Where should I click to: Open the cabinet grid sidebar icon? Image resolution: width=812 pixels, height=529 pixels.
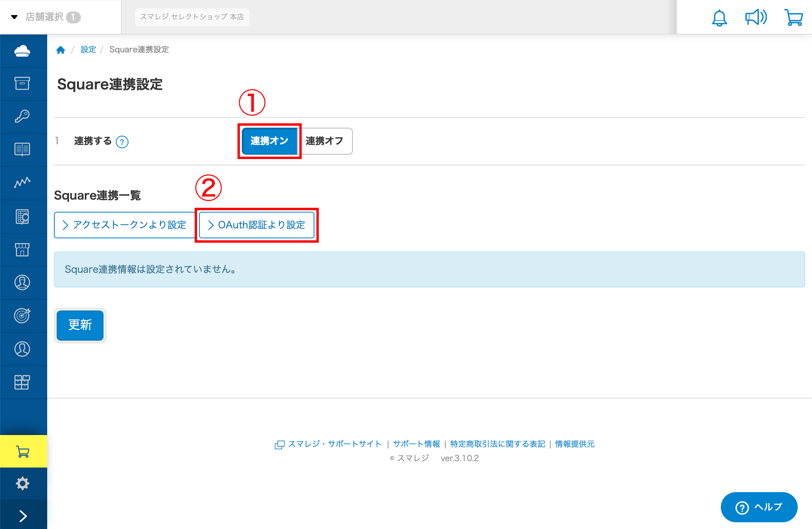coord(22,382)
